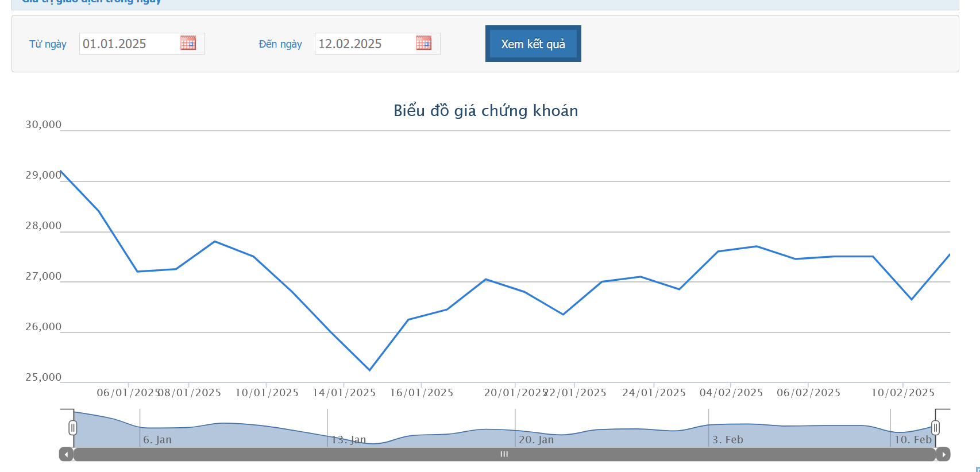This screenshot has height=472, width=980.
Task: Open the "Từ ngày" calendar picker icon
Action: tap(188, 43)
